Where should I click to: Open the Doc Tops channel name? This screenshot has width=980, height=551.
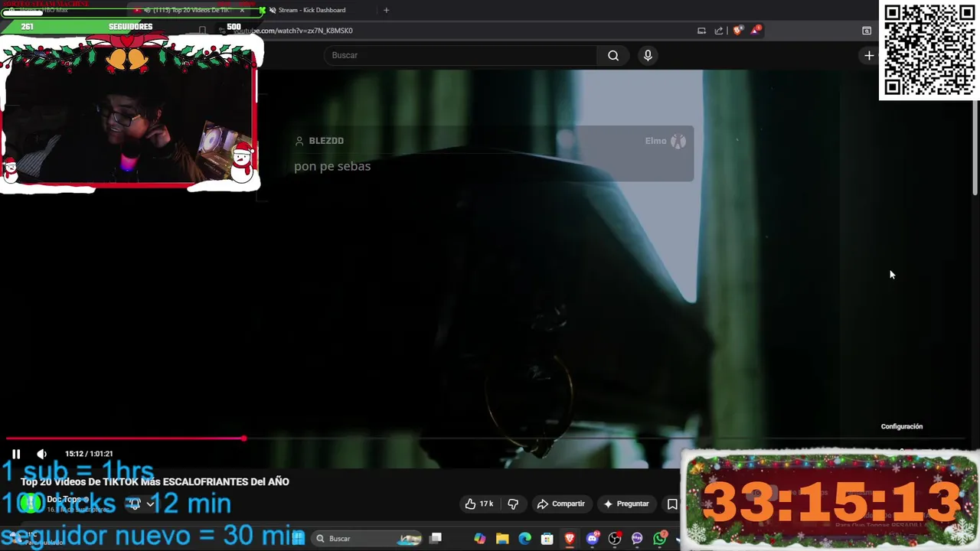[64, 499]
